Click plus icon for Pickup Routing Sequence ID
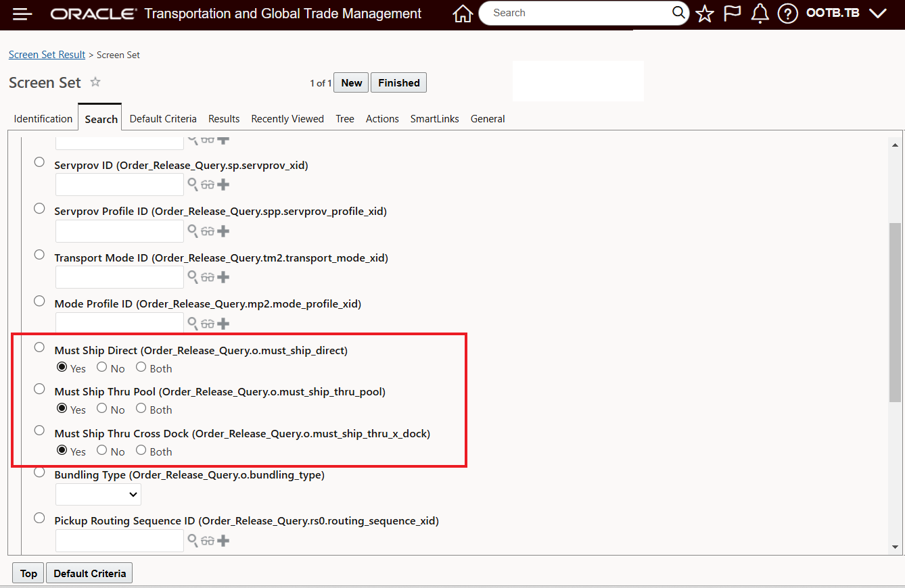Viewport: 905px width, 588px height. [223, 541]
